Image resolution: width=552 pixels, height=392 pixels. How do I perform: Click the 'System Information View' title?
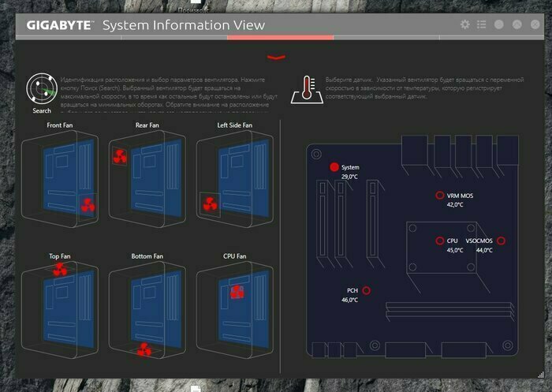coord(184,25)
